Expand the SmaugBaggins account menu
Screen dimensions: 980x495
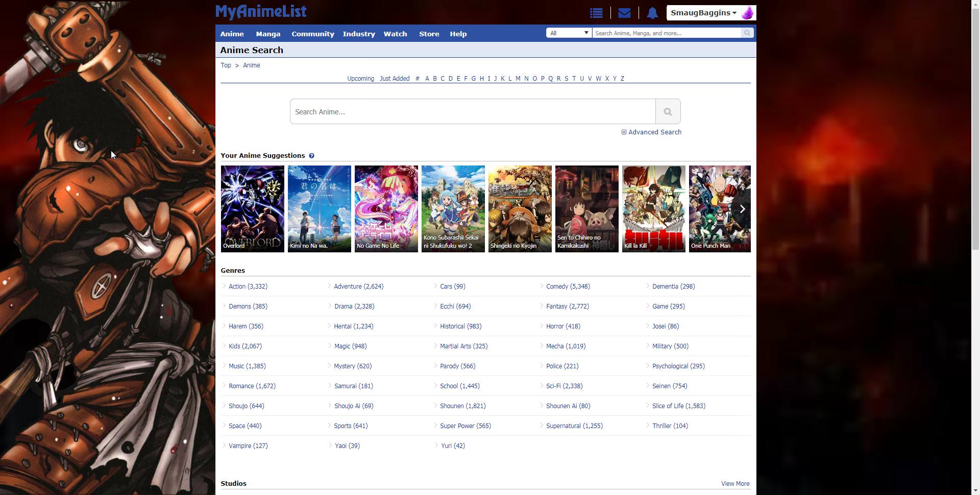(703, 13)
